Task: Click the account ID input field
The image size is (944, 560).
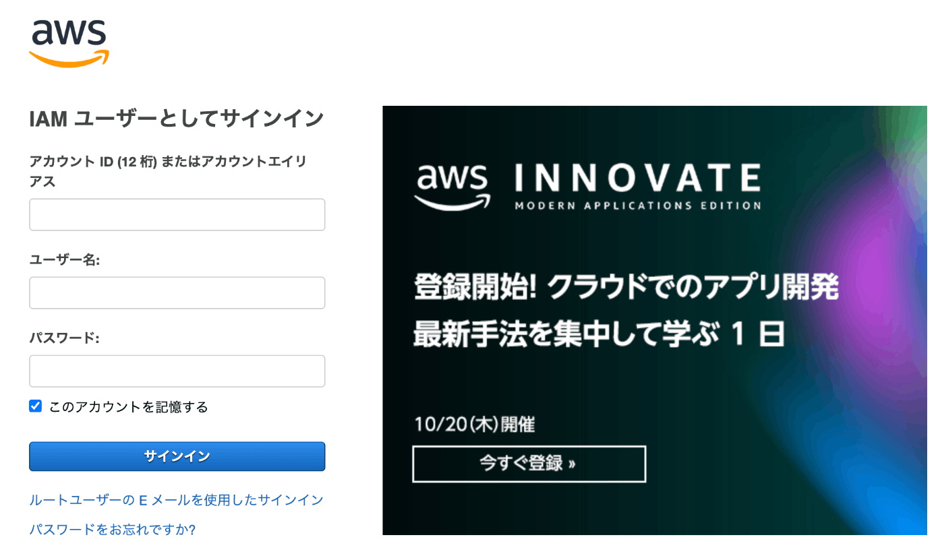Action: coord(177,214)
